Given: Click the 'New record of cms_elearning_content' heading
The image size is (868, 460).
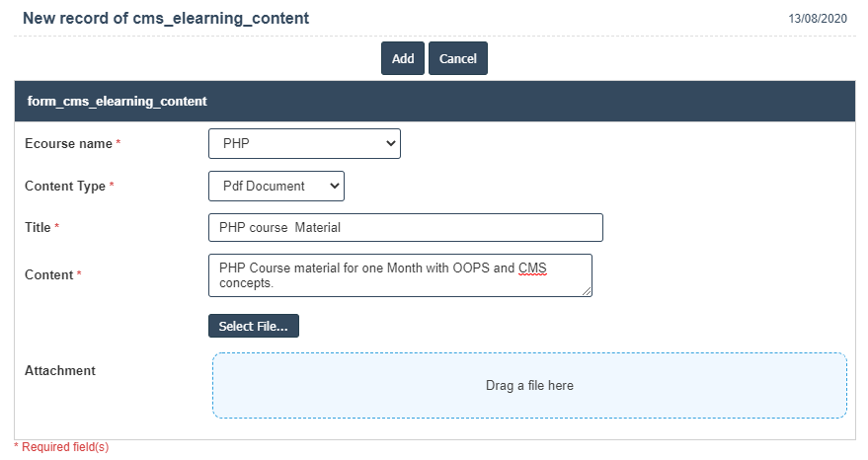Looking at the screenshot, I should (165, 18).
